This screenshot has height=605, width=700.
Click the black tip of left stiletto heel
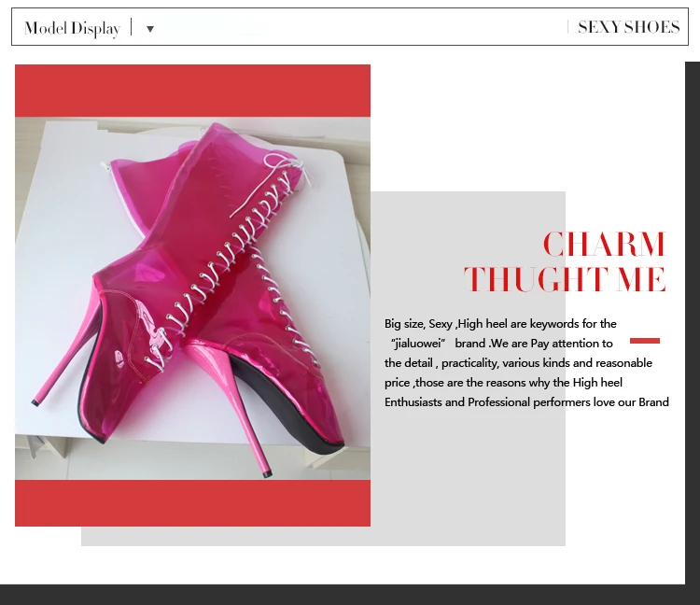click(x=35, y=402)
